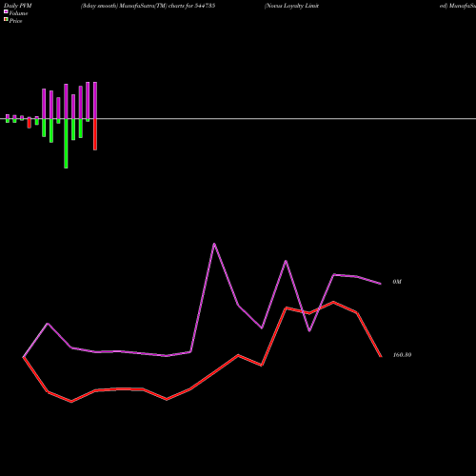
Task: Click the long red bar below the axis
Action: coord(95,134)
